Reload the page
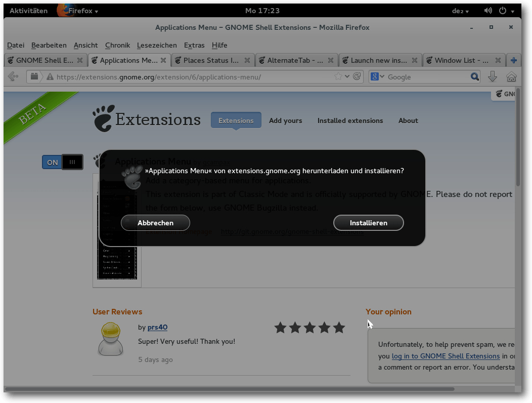The width and height of the screenshot is (532, 403). pyautogui.click(x=357, y=76)
